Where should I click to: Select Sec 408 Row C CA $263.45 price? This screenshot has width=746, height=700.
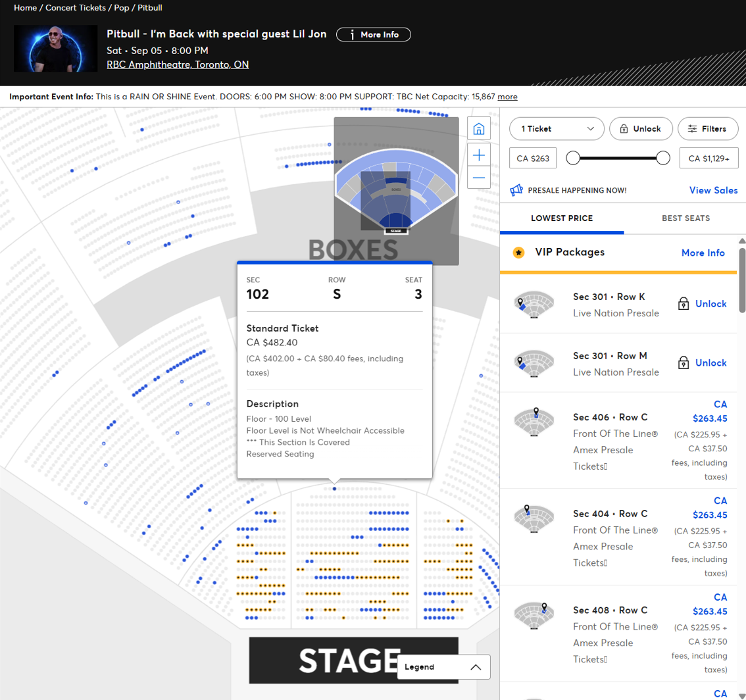click(x=710, y=605)
